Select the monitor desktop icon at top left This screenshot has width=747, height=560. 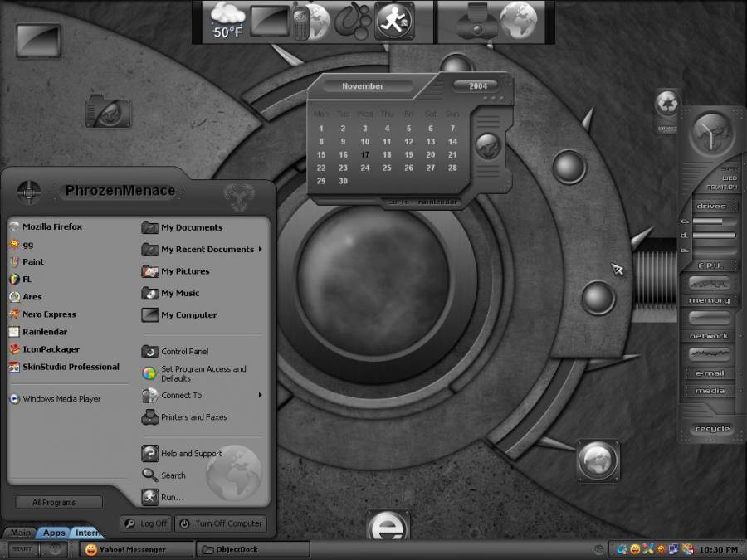38,41
